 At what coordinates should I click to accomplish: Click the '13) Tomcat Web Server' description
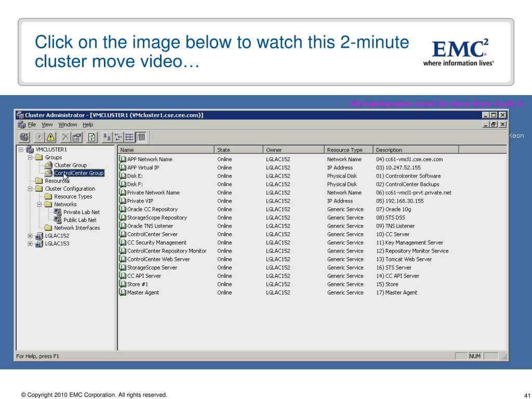click(x=404, y=259)
